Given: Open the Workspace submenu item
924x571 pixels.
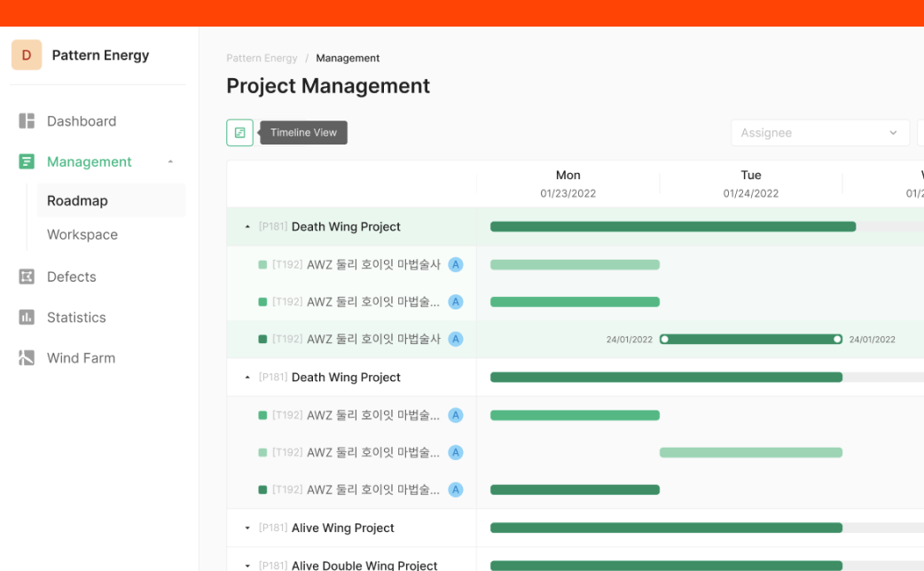Looking at the screenshot, I should (82, 235).
